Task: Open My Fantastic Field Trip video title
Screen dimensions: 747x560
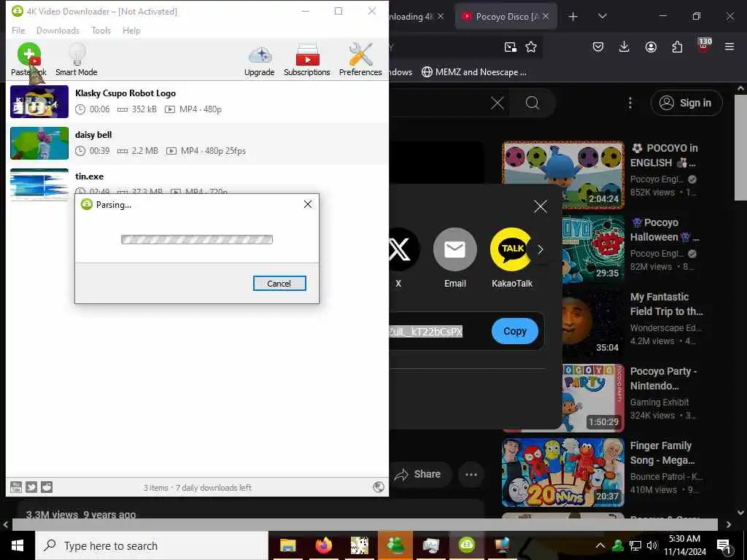Action: 666,304
